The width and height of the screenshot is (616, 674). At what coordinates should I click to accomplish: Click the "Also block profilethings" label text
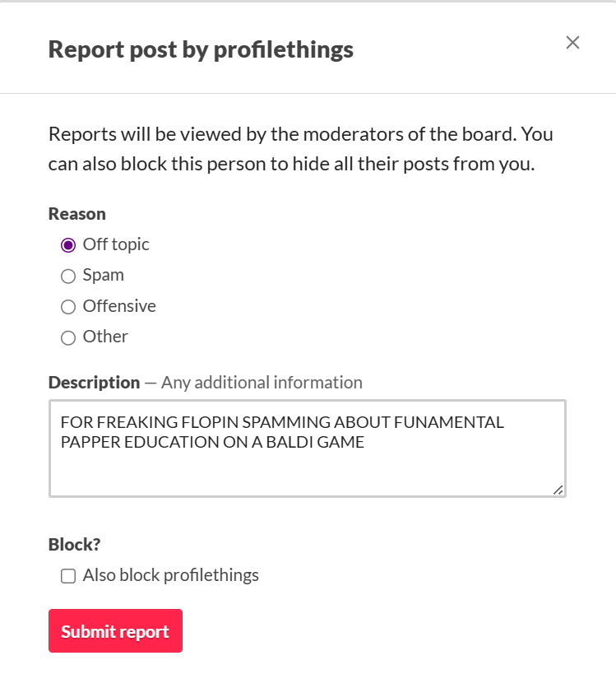[170, 575]
